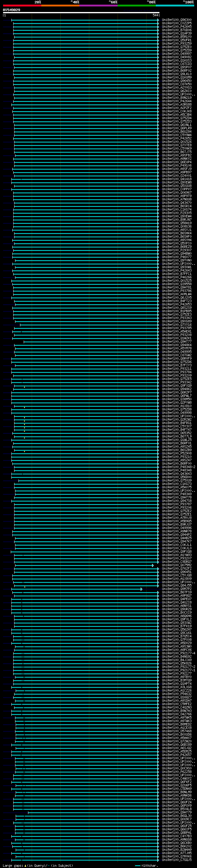The height and width of the screenshot is (868, 197).
Task: Select hit label UniRef100_Q6PLR9
Action: click(177, 128)
